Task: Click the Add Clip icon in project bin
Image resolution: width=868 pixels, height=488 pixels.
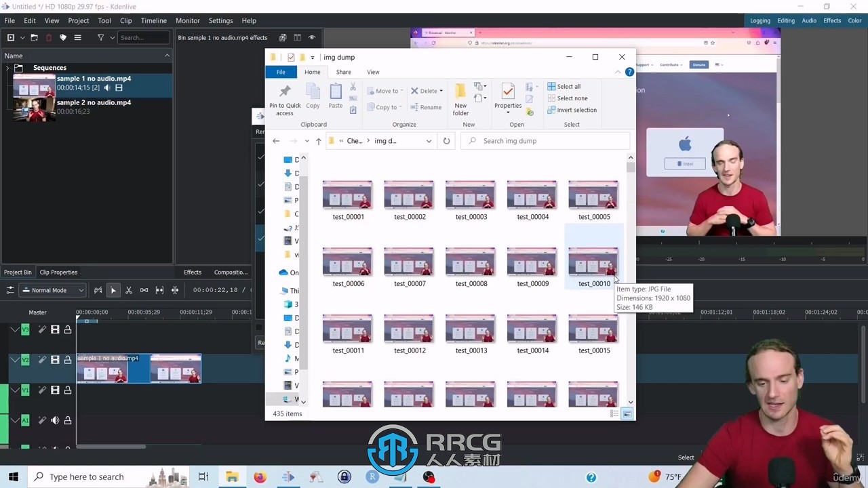Action: click(10, 37)
